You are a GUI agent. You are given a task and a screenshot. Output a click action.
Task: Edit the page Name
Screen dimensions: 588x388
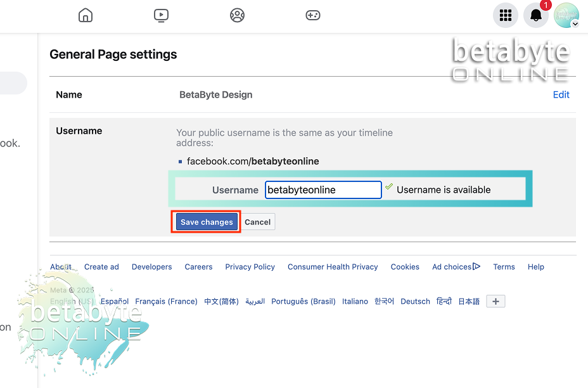(561, 94)
